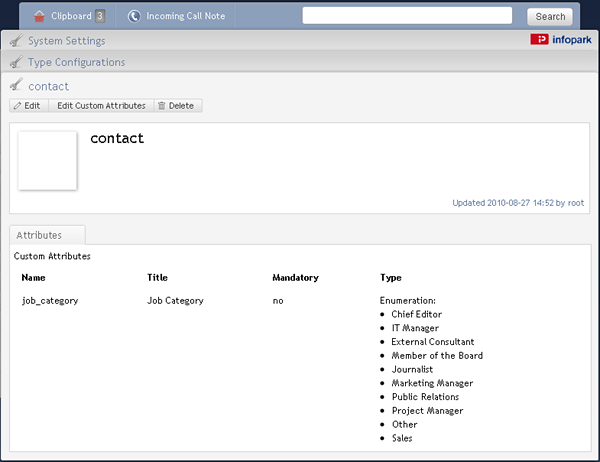Open the Clipboard link
This screenshot has width=600, height=462.
pyautogui.click(x=71, y=16)
